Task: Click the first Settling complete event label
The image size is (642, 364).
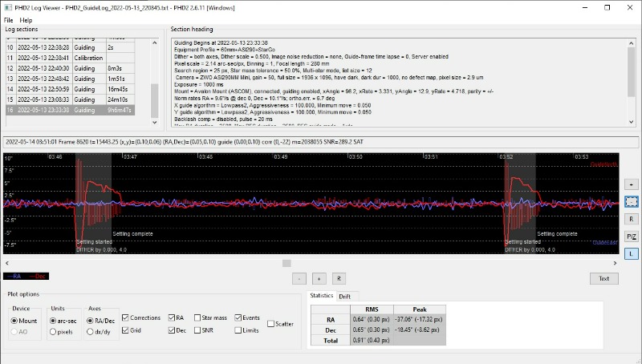Action: coord(132,234)
